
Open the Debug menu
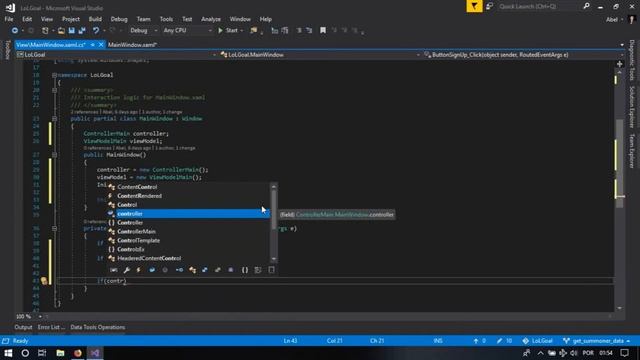(x=119, y=19)
